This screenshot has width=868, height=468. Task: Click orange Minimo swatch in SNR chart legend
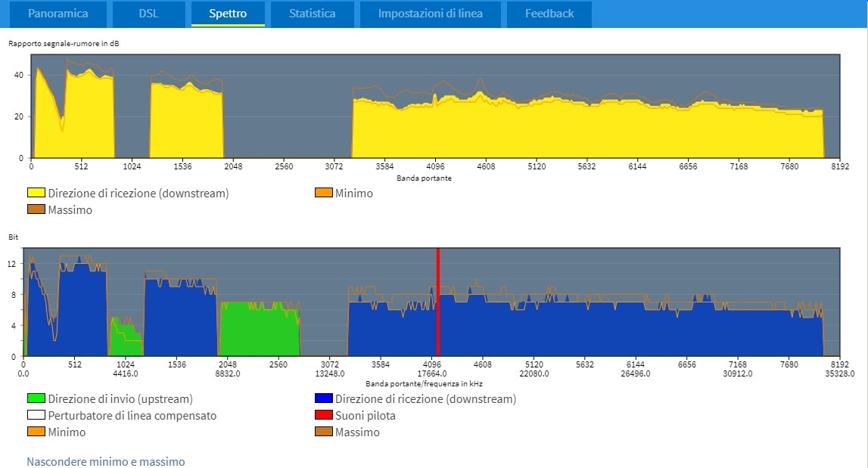point(323,194)
